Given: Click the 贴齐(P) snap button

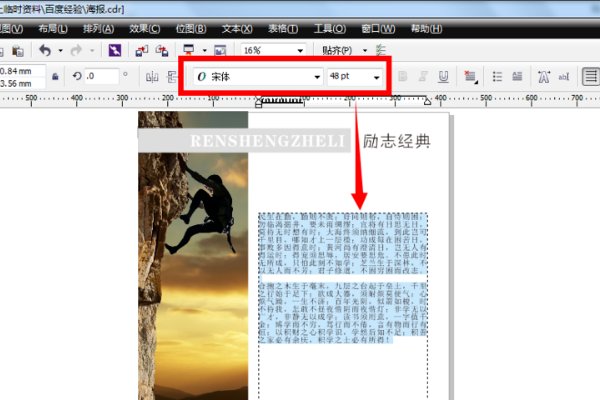Looking at the screenshot, I should pos(337,51).
